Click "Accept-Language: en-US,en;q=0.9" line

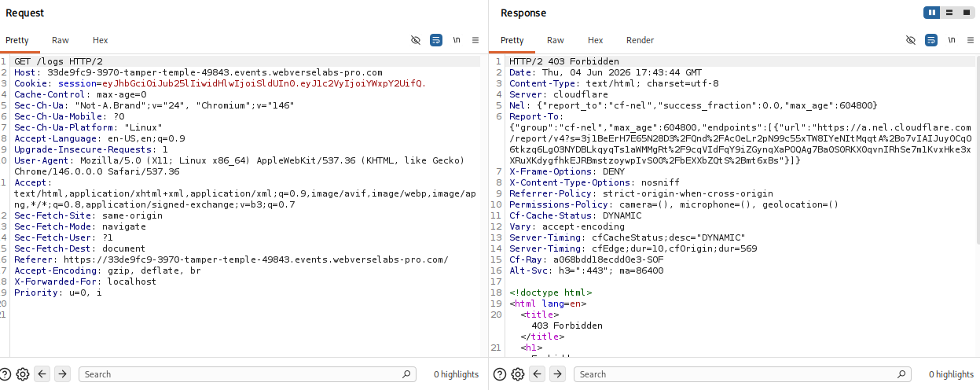(100, 138)
